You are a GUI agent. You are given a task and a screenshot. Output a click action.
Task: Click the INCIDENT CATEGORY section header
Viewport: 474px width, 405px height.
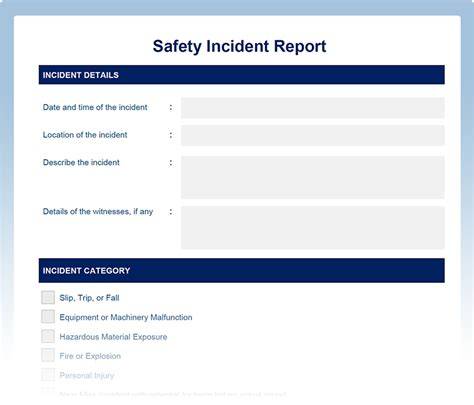pyautogui.click(x=242, y=270)
